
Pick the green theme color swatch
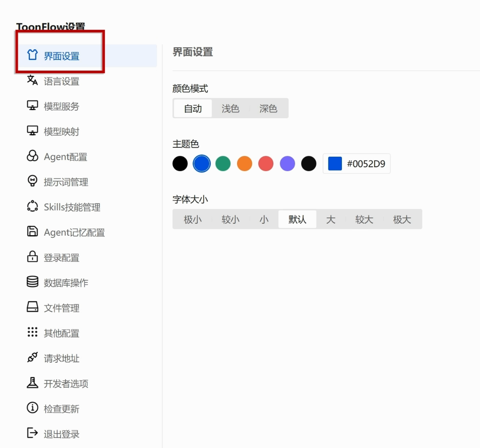click(x=223, y=164)
